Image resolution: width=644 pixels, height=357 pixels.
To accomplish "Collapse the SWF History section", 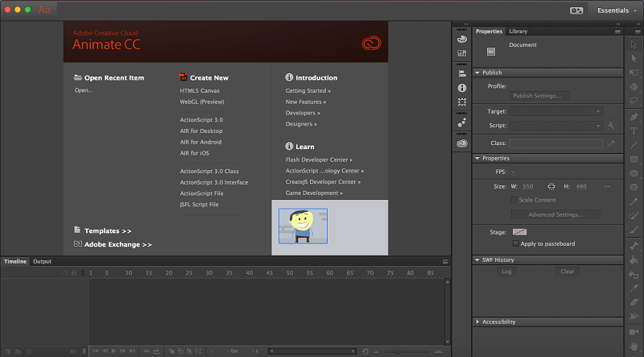I will click(477, 260).
